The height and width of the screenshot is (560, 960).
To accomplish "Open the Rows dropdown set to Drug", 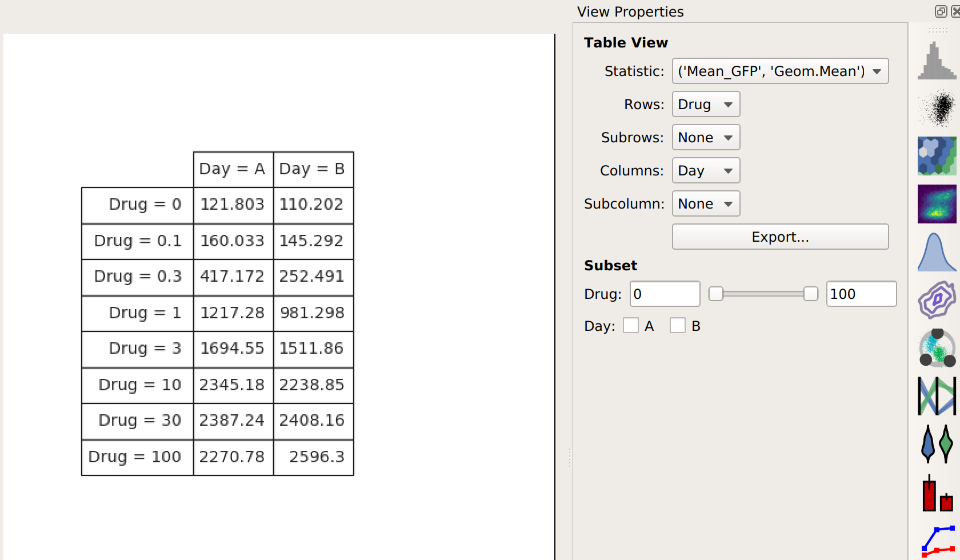I will pos(706,104).
